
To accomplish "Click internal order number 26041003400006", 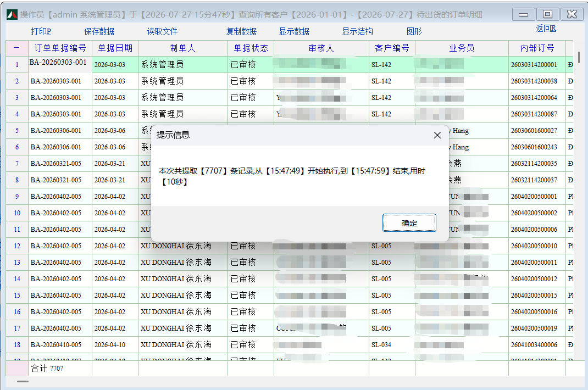I will click(x=537, y=344).
